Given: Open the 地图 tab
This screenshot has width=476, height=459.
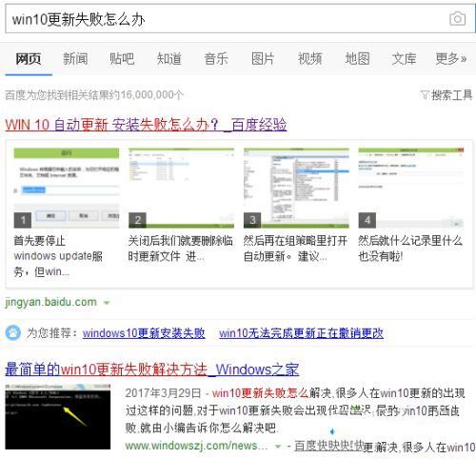Looking at the screenshot, I should [x=357, y=59].
